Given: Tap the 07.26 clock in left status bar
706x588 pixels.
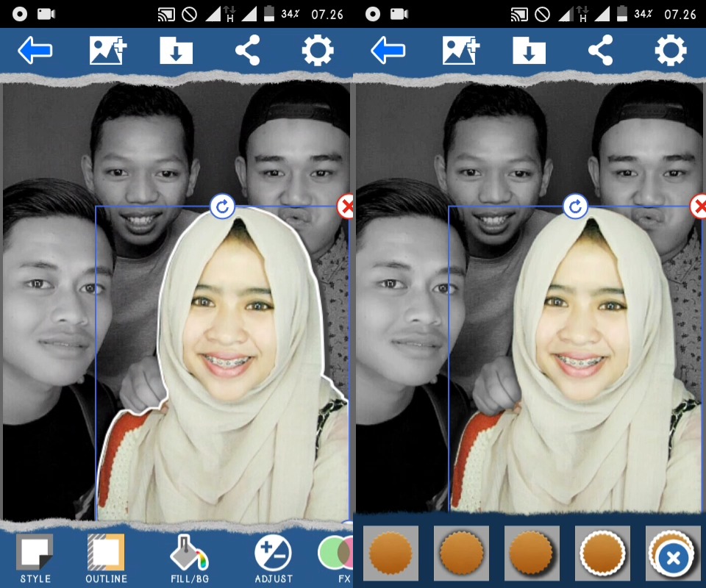Looking at the screenshot, I should pyautogui.click(x=327, y=15).
